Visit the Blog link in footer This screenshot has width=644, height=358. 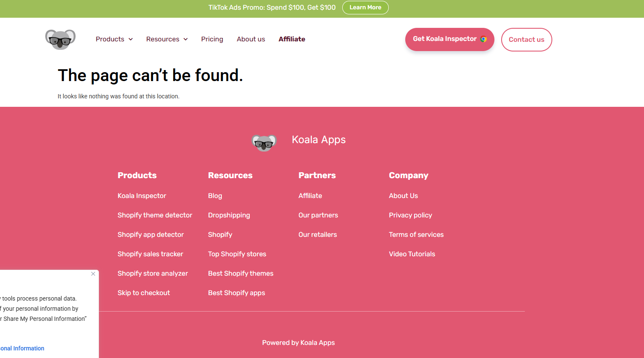215,196
